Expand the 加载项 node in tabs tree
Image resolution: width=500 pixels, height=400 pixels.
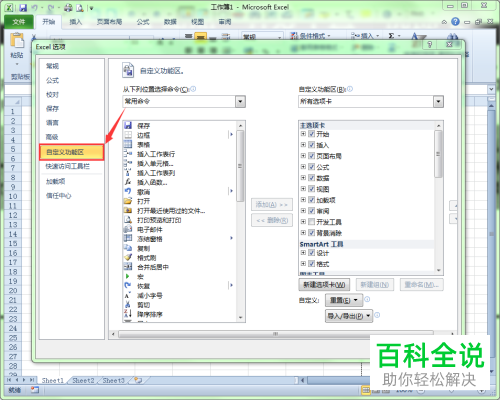[x=303, y=200]
